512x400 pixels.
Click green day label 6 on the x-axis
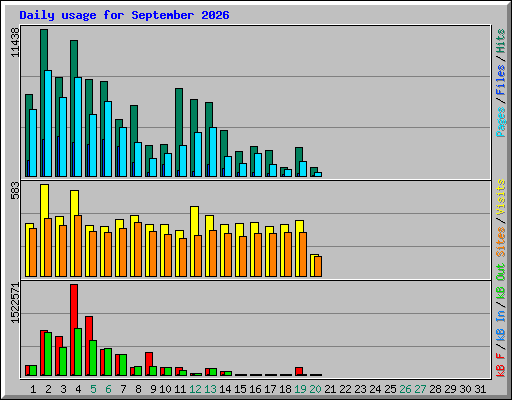(108, 389)
